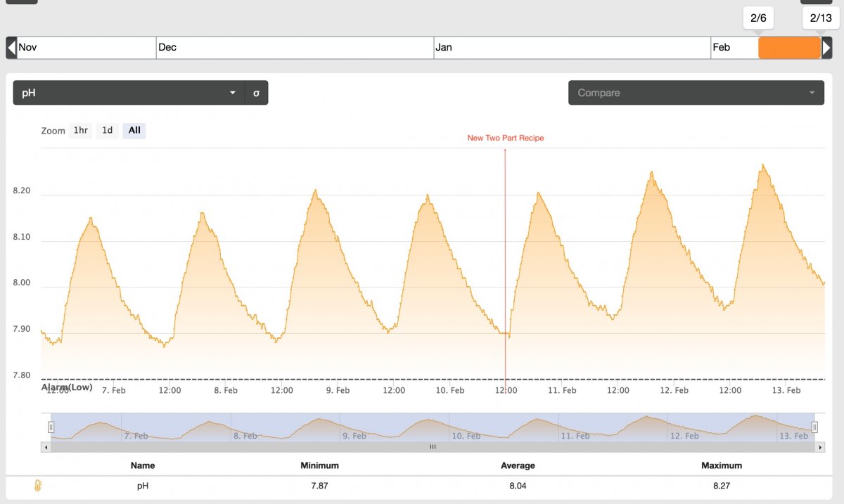
Task: Click the main chart's 7. Feb x-axis label
Action: pos(114,390)
